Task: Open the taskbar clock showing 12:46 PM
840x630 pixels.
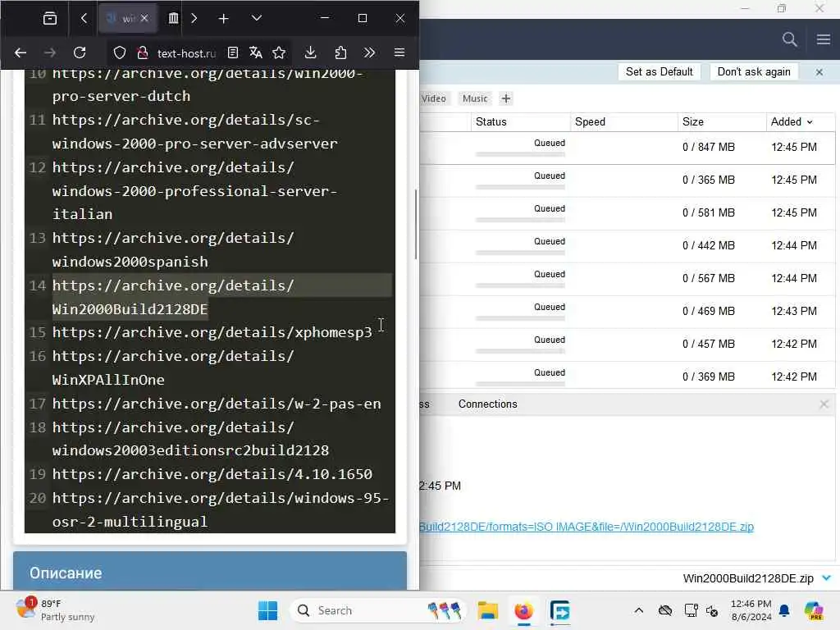Action: click(x=751, y=610)
